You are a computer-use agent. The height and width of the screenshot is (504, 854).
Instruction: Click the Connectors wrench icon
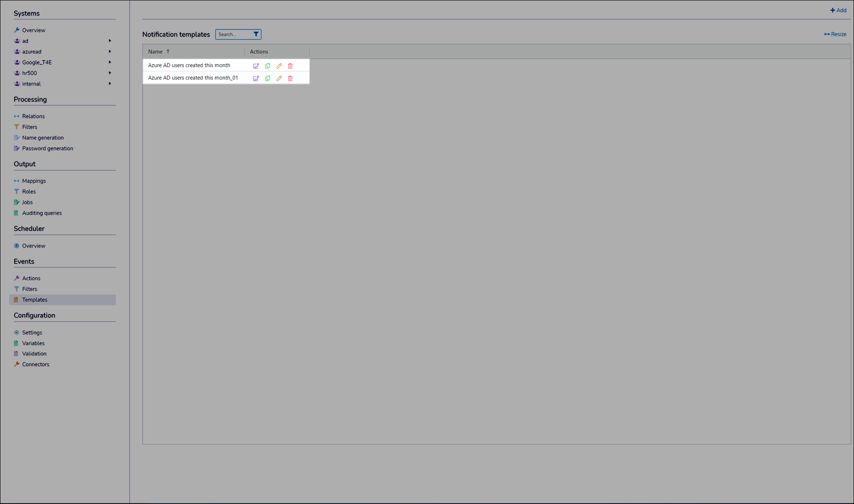16,364
